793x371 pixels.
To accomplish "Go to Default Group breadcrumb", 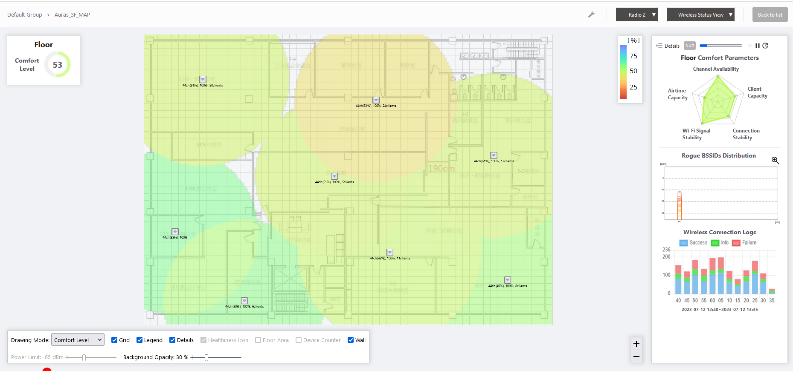I will (x=24, y=15).
